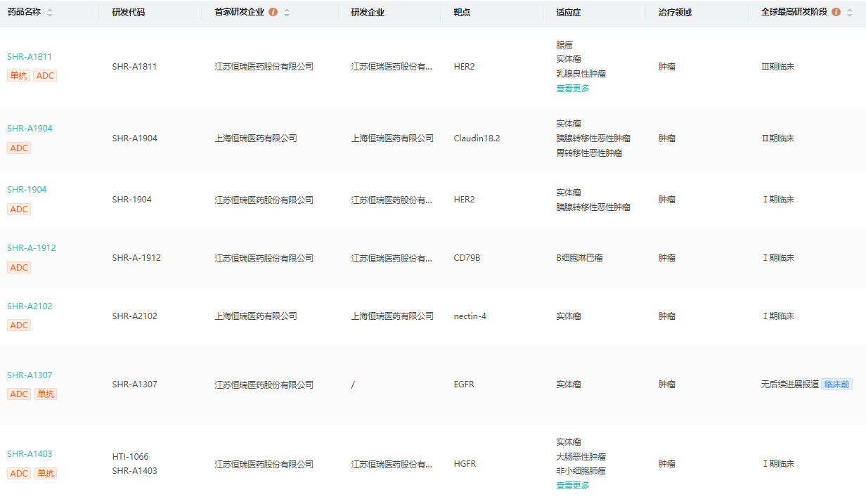Click ADC tag under SHR-1904
Image resolution: width=866 pixels, height=504 pixels.
click(x=19, y=209)
